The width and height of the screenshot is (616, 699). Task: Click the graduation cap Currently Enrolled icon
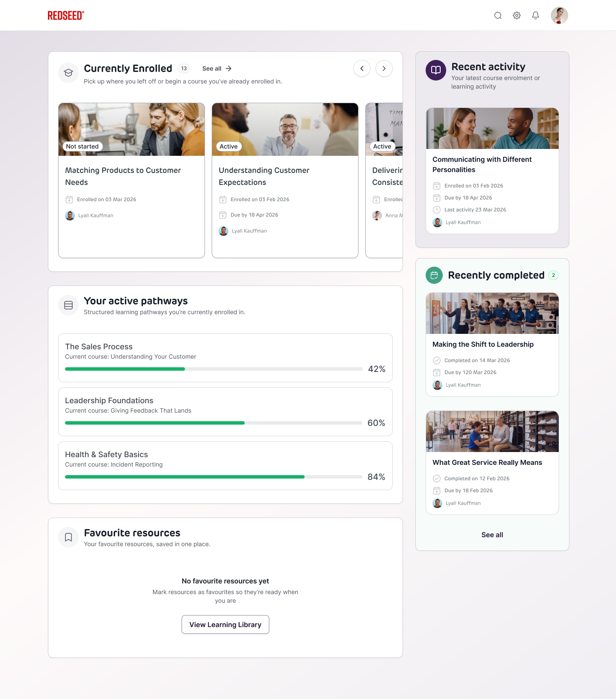(68, 73)
